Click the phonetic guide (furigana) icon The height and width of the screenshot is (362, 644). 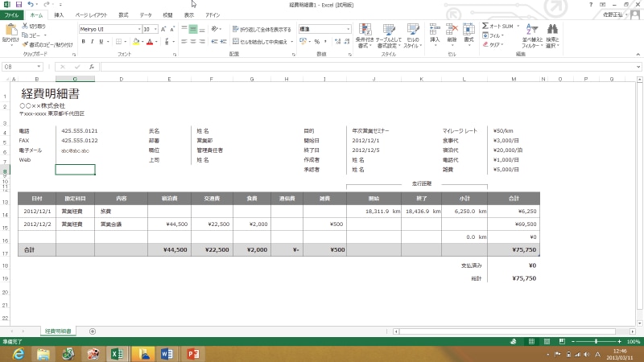coord(167,42)
